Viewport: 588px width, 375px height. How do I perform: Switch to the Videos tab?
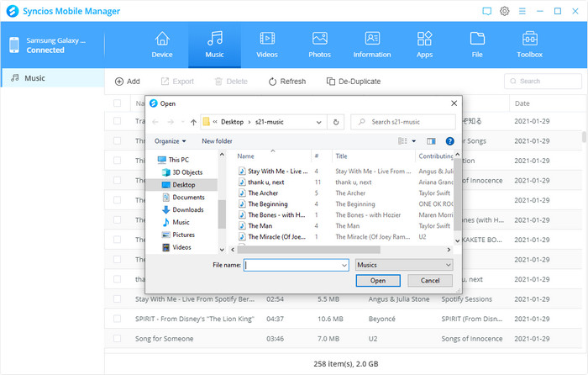pos(267,45)
